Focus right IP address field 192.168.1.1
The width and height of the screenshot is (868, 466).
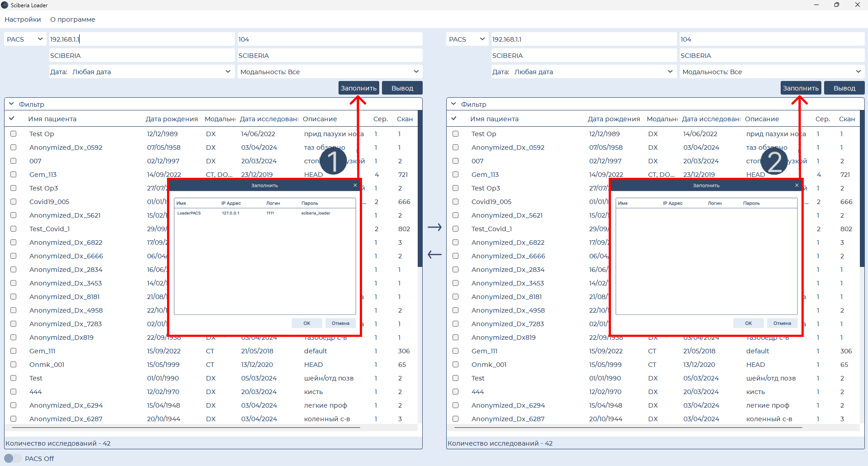584,39
